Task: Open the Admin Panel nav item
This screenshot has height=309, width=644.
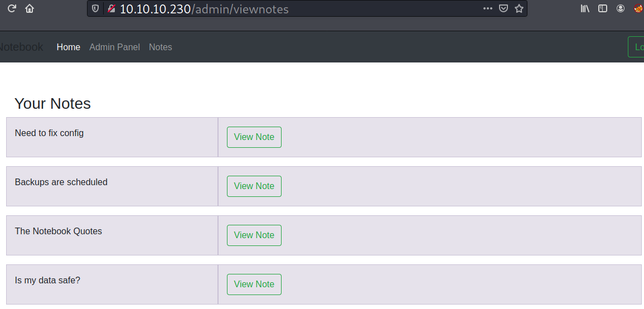Action: (x=114, y=47)
